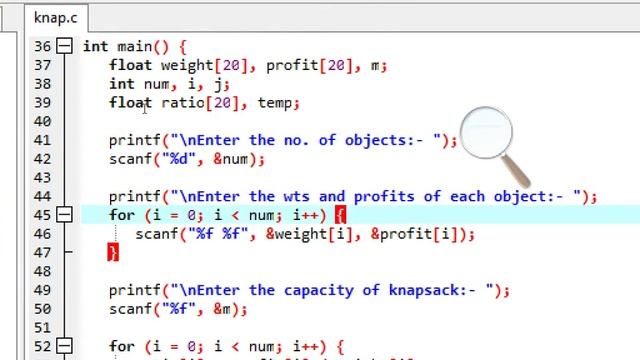This screenshot has width=640, height=360.
Task: Collapse the for loop fold at line 52
Action: [64, 346]
